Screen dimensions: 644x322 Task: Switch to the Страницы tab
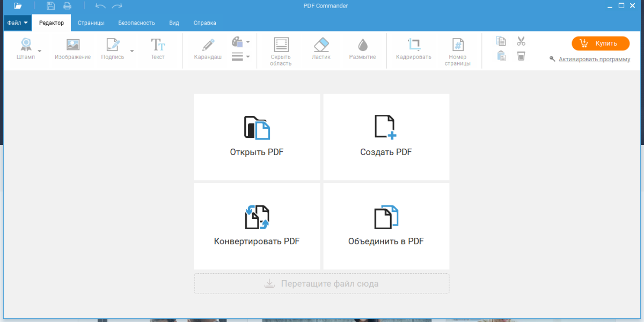(91, 23)
